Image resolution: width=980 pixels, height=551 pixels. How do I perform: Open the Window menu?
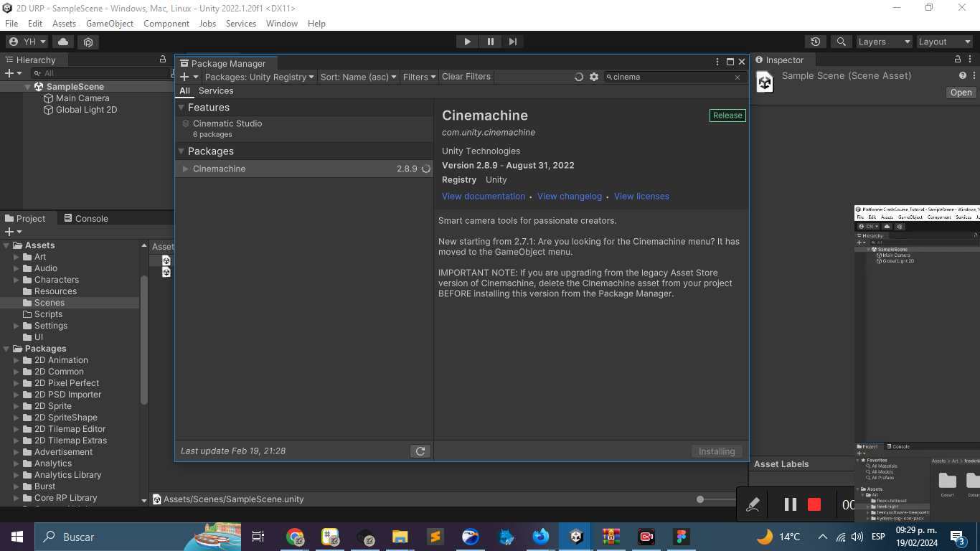[282, 24]
